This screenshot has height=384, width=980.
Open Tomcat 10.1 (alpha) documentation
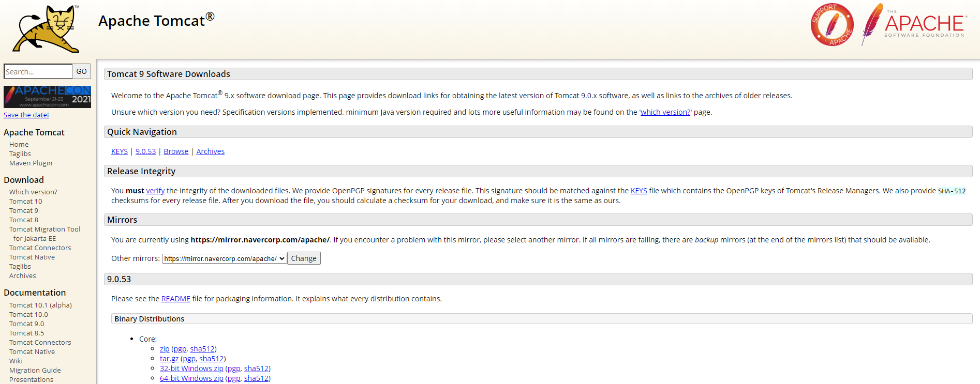(x=41, y=305)
